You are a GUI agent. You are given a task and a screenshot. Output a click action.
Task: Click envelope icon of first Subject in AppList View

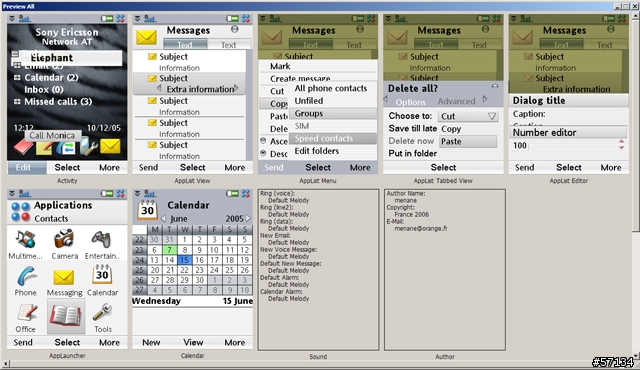tap(152, 57)
